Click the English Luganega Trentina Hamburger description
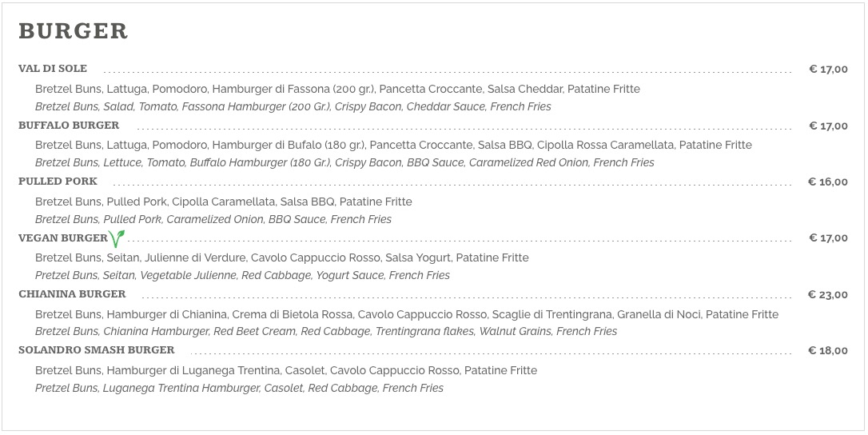 pos(239,389)
